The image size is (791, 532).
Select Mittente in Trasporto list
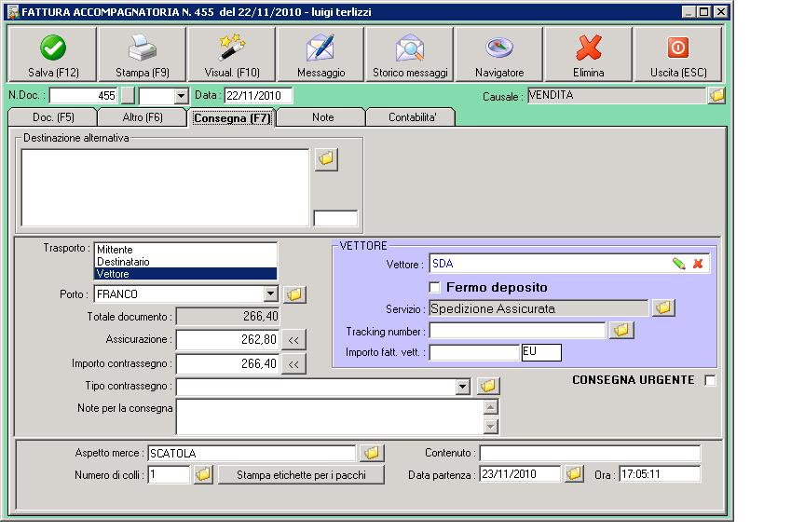[185, 250]
